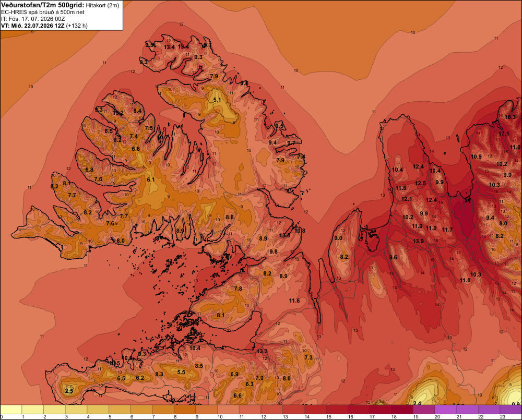Click the 9.0 temperature label
Image resolution: width=522 pixels, height=420 pixels.
tap(338, 238)
